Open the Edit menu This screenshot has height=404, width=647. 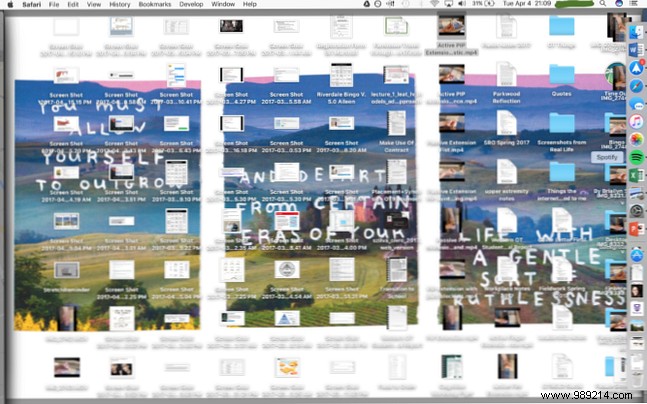[73, 4]
